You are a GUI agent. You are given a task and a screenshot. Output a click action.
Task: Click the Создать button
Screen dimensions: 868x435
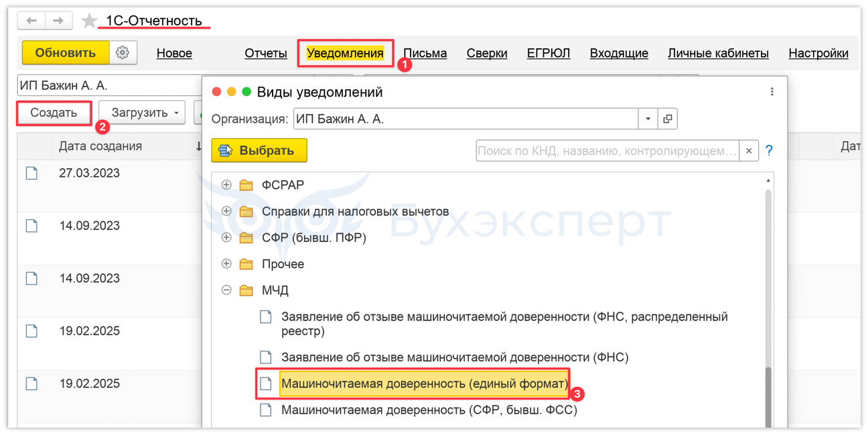[54, 113]
